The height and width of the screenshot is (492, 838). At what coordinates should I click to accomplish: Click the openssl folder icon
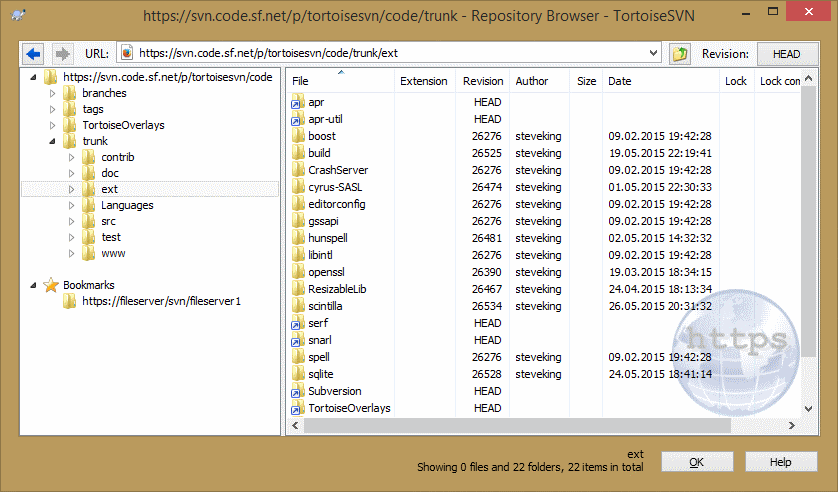tap(297, 272)
